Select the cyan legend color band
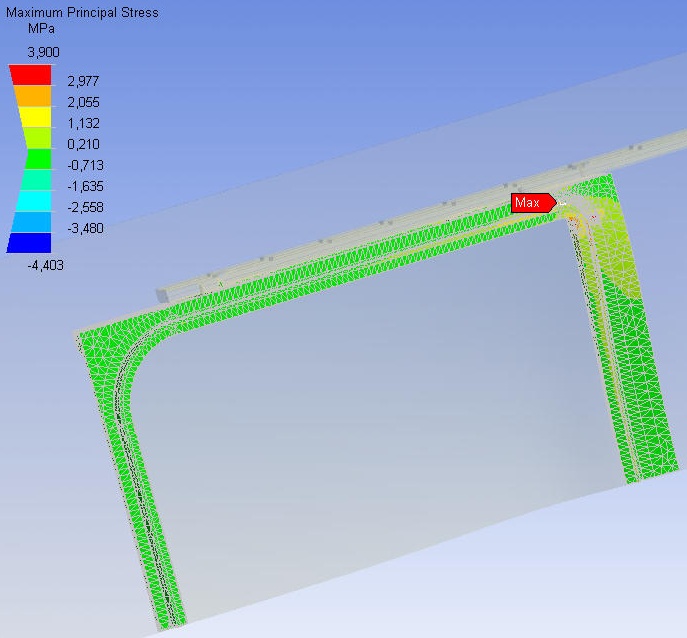 tap(29, 201)
